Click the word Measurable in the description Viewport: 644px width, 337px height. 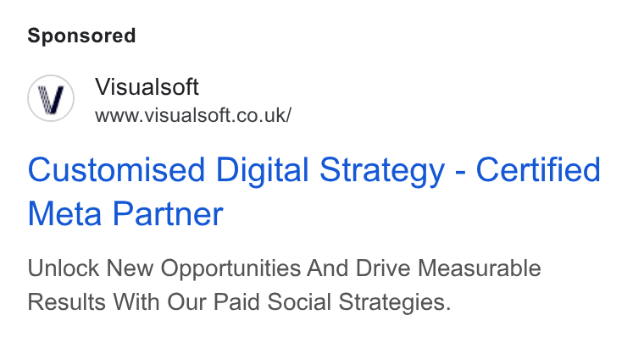coord(480,268)
